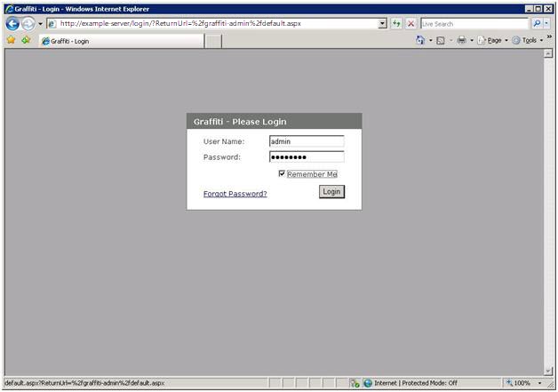Maximize the Internet Explorer window
The width and height of the screenshot is (558, 392).
pos(538,9)
